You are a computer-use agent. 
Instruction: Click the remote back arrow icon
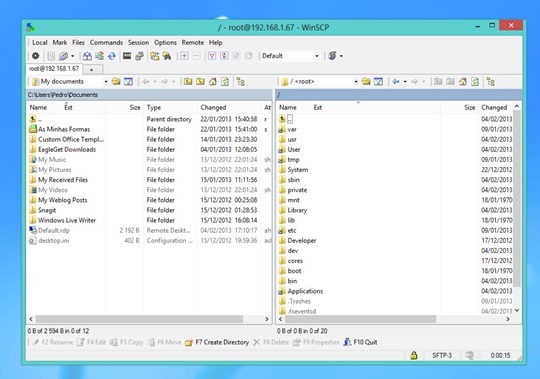click(396, 82)
